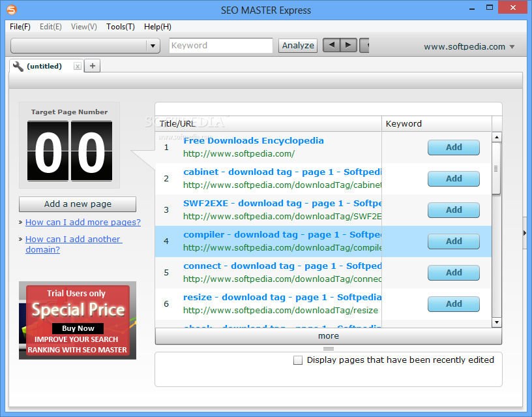Click URL http://www.softpedia.com/ text
Screen dimensions: 532x417
tap(239, 154)
